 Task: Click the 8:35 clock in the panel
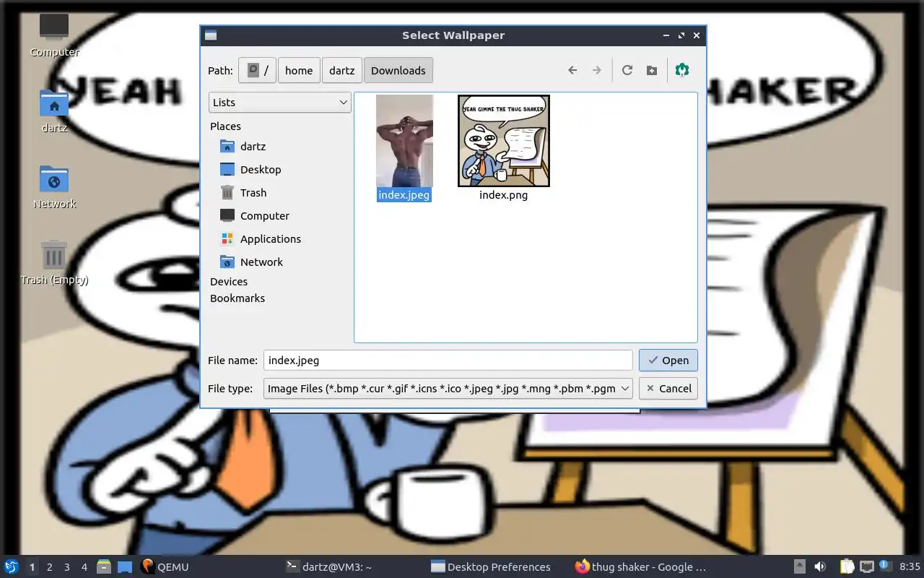click(910, 566)
